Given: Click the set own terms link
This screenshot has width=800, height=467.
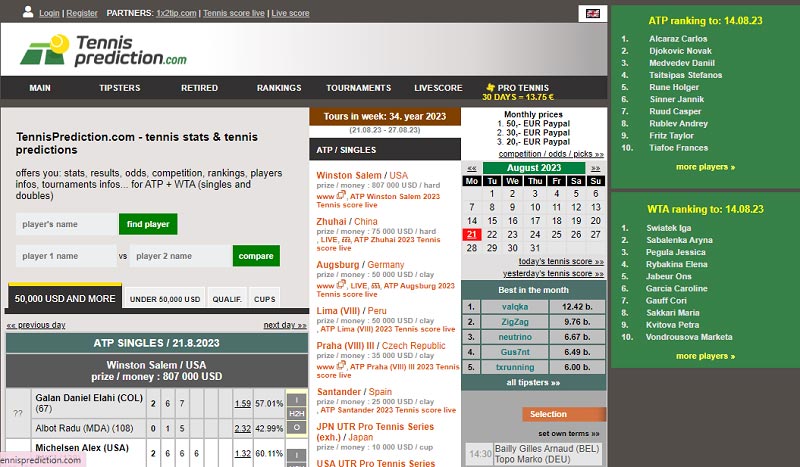Looking at the screenshot, I should tap(568, 433).
